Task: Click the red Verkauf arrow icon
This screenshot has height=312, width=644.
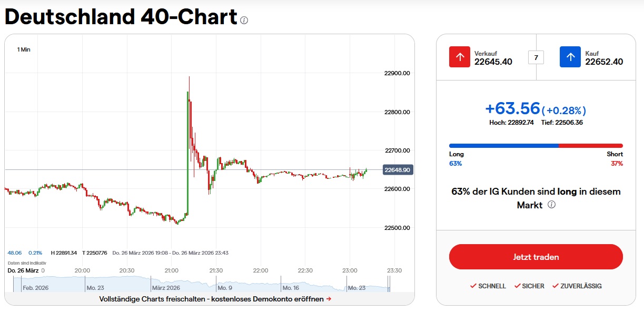Action: [460, 57]
